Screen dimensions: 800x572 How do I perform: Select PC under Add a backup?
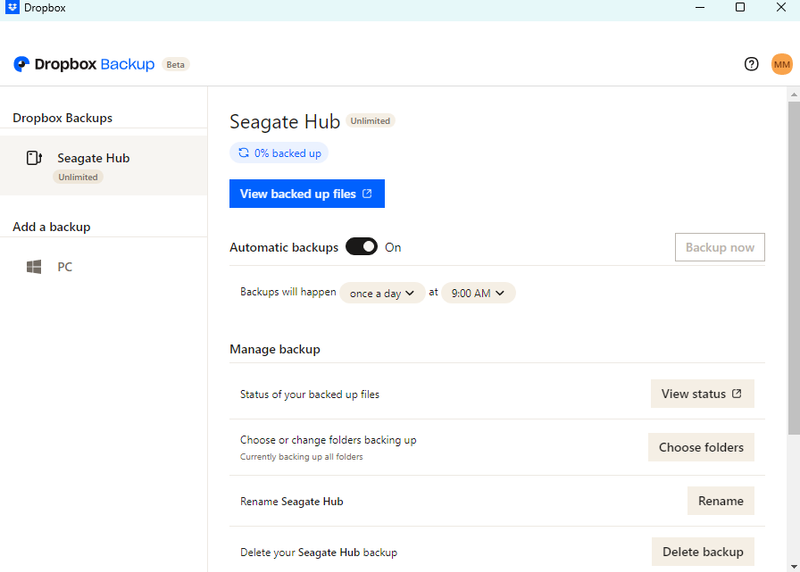(65, 267)
